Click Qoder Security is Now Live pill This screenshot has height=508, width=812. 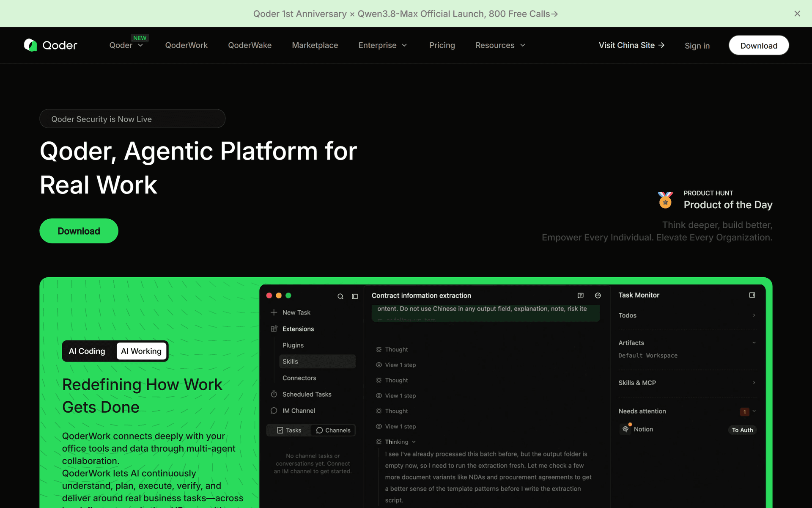132,119
